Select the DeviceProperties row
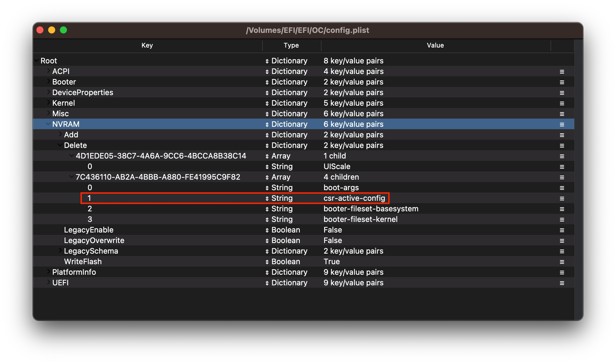This screenshot has width=616, height=364. point(83,92)
